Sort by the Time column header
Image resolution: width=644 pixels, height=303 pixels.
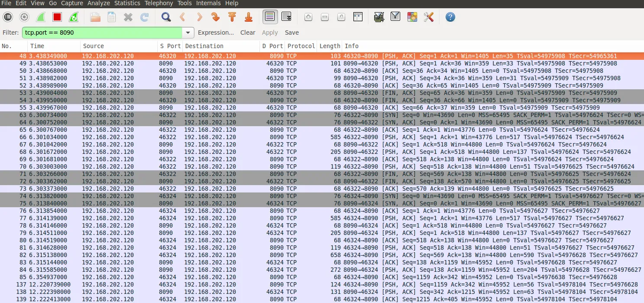[54, 46]
